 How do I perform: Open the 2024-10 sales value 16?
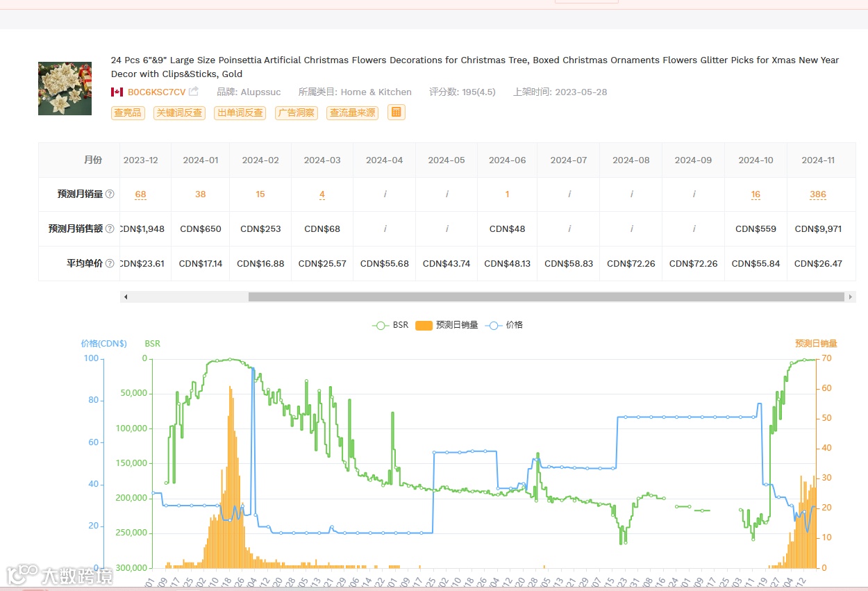tap(756, 194)
